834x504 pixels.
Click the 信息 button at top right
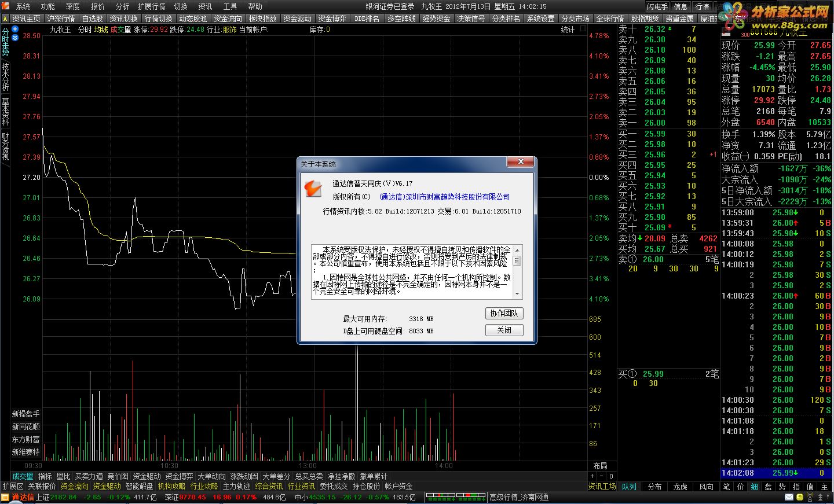click(681, 6)
